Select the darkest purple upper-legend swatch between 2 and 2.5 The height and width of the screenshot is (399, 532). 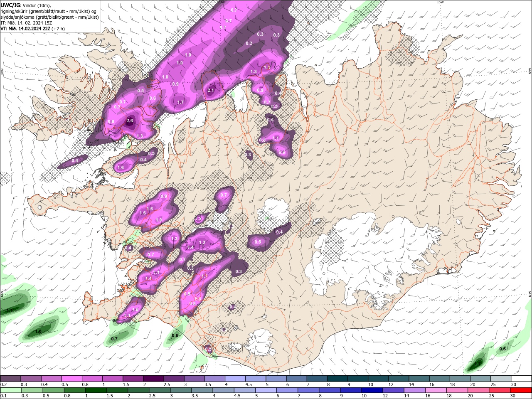(x=153, y=379)
